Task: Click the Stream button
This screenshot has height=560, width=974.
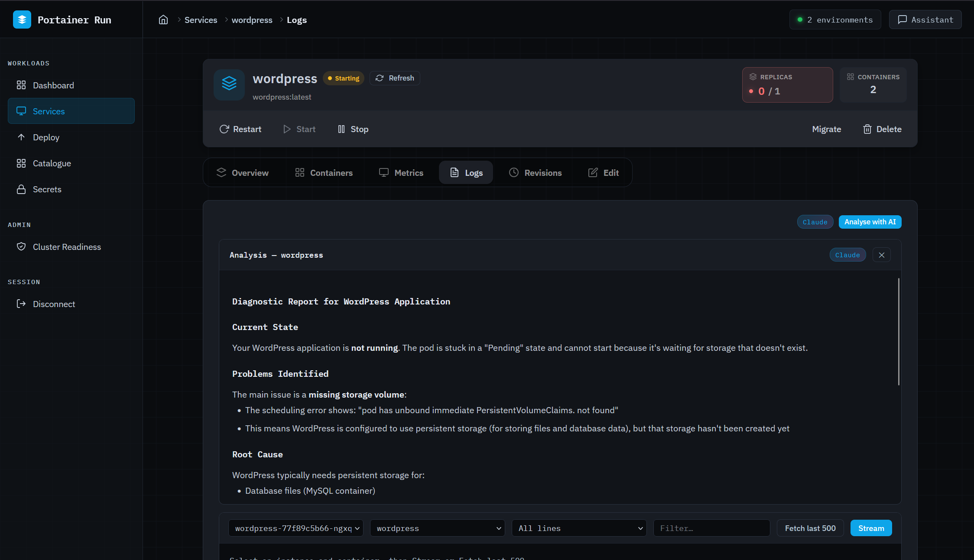Action: [871, 528]
